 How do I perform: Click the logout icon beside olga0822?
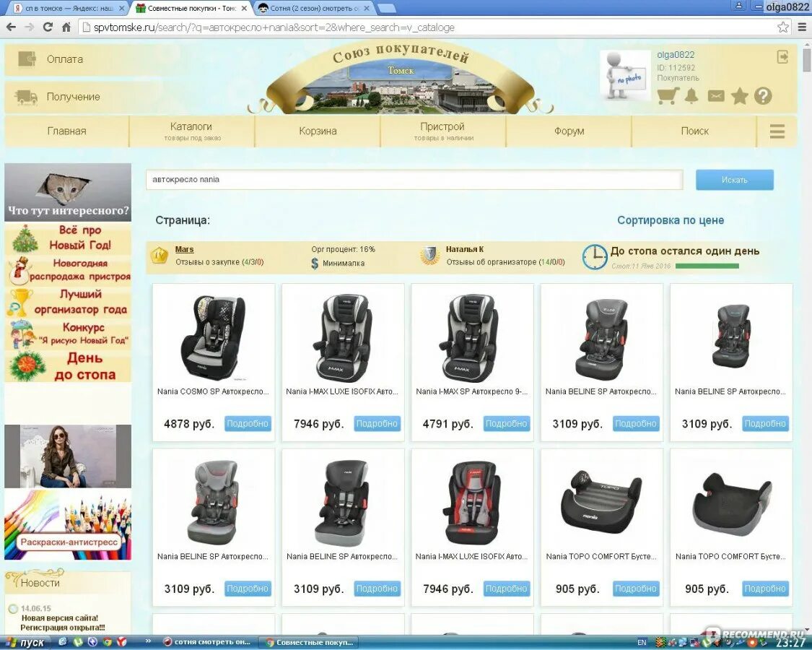pyautogui.click(x=783, y=56)
